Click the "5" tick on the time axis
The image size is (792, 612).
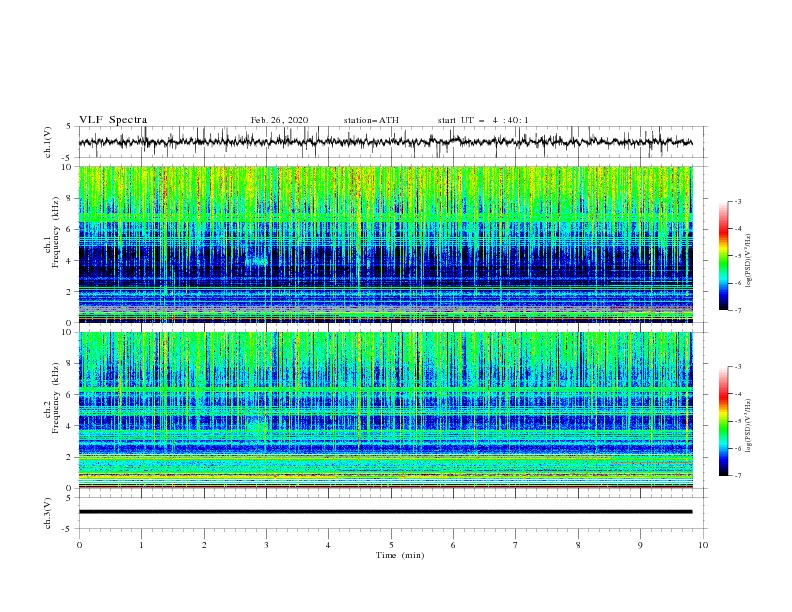[x=391, y=545]
